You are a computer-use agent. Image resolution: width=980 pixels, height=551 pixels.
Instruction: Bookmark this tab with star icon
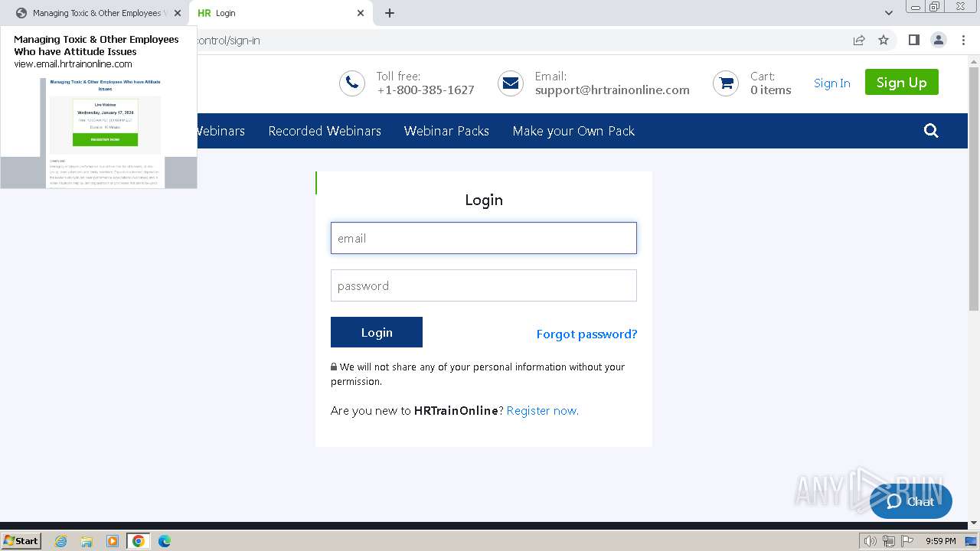click(x=884, y=40)
